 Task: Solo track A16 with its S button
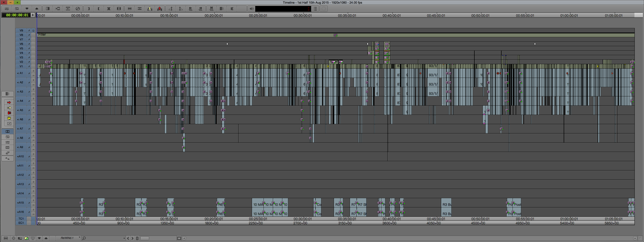[33, 210]
